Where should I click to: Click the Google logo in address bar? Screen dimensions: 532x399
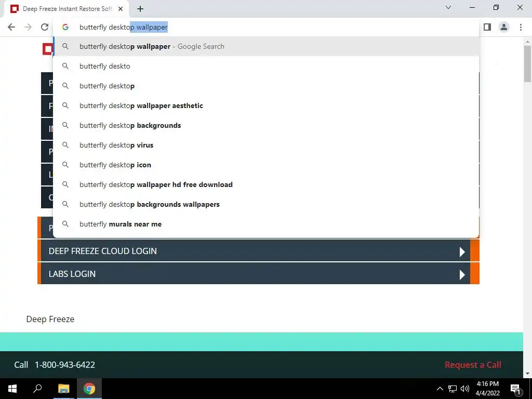(65, 27)
